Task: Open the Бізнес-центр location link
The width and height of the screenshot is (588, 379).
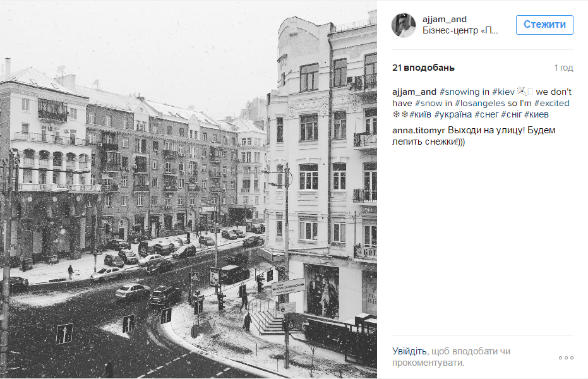Action: (x=460, y=30)
